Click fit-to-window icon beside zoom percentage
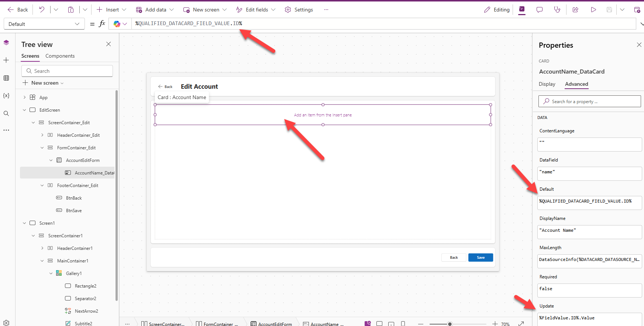The image size is (644, 326). point(521,324)
